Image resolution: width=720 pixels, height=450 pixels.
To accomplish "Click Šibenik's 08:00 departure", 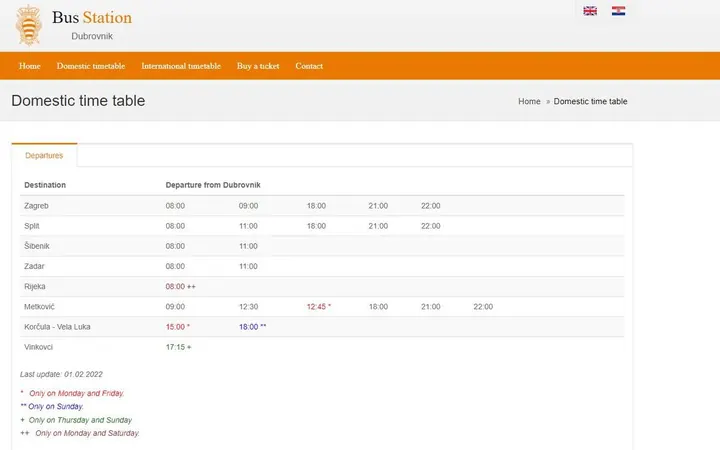I will tap(175, 246).
